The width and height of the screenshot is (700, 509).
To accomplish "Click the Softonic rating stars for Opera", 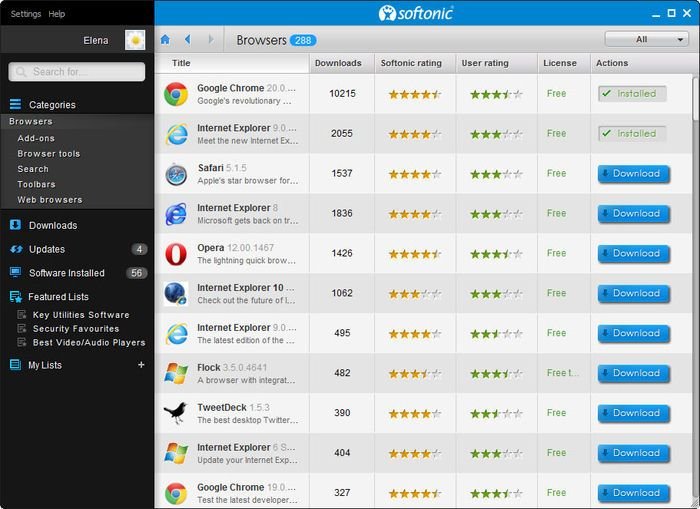I will (x=414, y=254).
